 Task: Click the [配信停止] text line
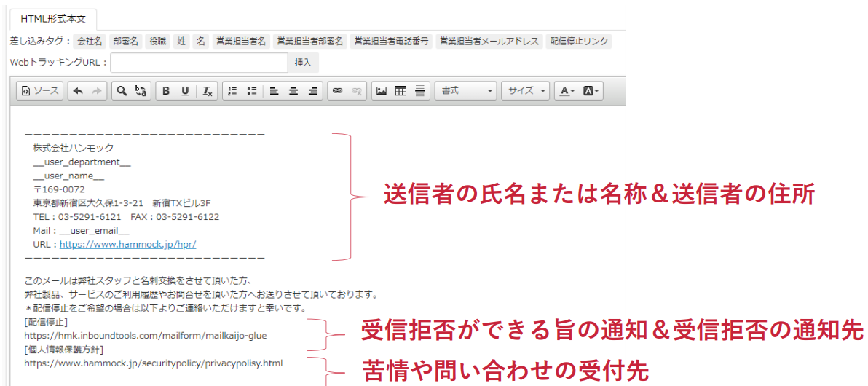pyautogui.click(x=46, y=321)
